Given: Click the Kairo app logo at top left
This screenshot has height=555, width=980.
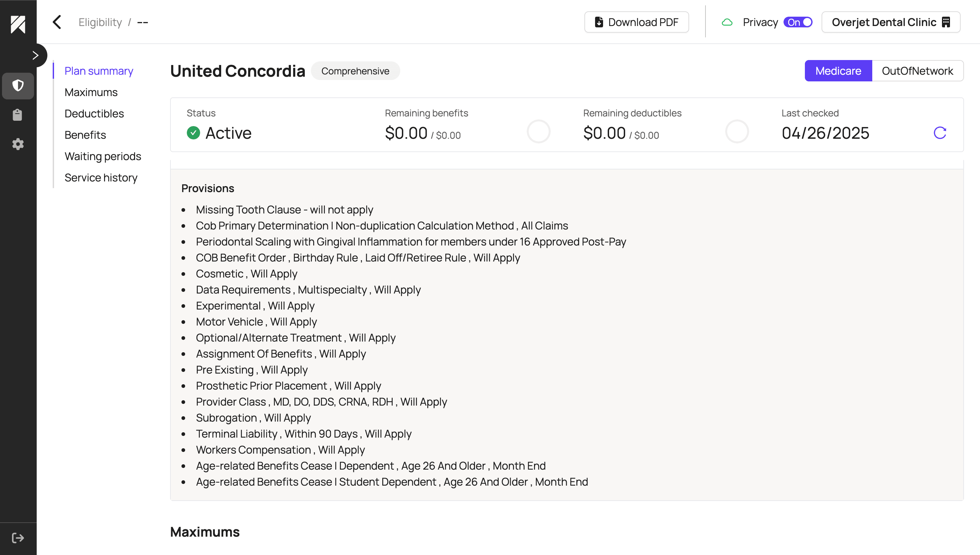Looking at the screenshot, I should click(18, 25).
